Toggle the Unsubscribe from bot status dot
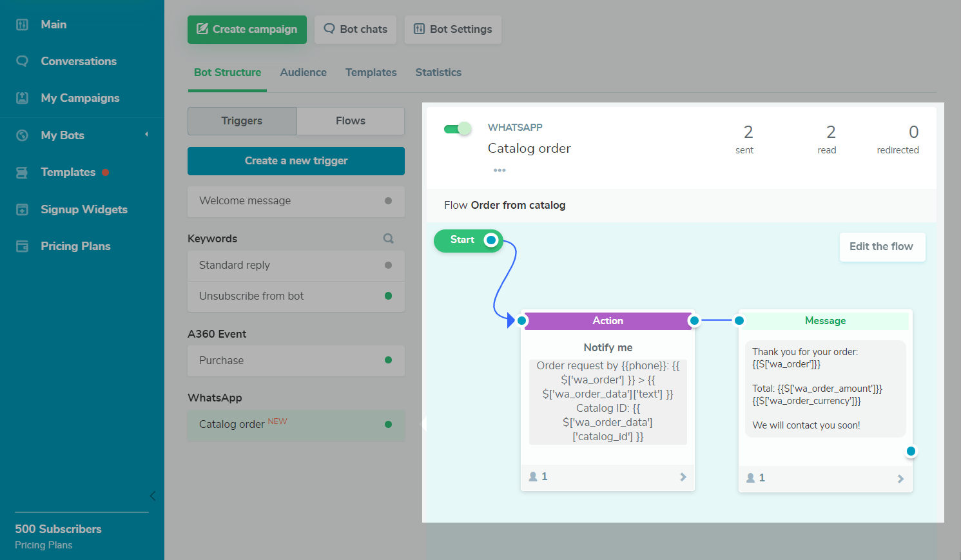The width and height of the screenshot is (961, 560). (388, 296)
